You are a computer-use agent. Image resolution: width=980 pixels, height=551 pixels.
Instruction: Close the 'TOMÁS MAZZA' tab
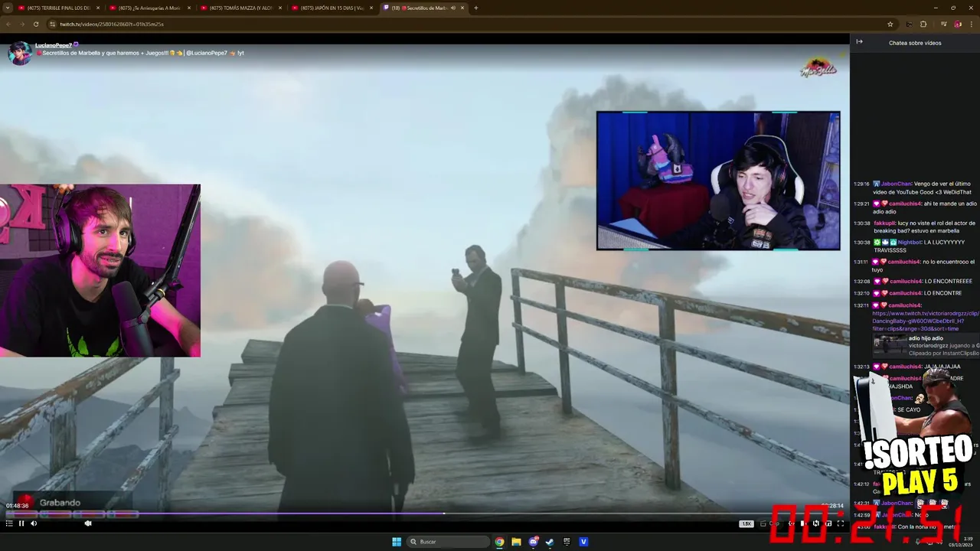[280, 8]
